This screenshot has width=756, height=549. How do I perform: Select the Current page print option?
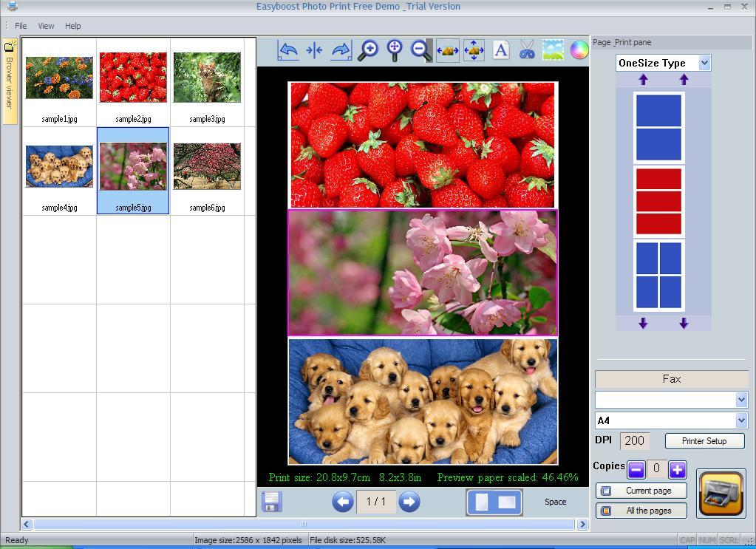pos(640,490)
